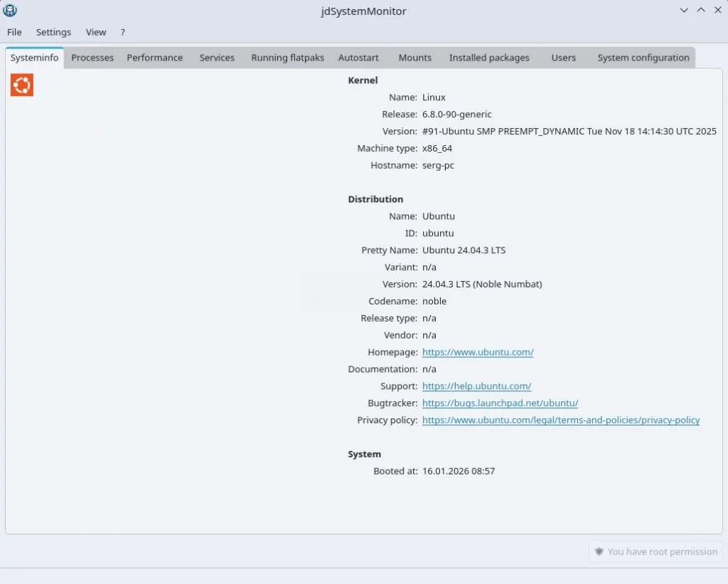Open the question mark help menu
The image size is (728, 584).
pos(123,32)
